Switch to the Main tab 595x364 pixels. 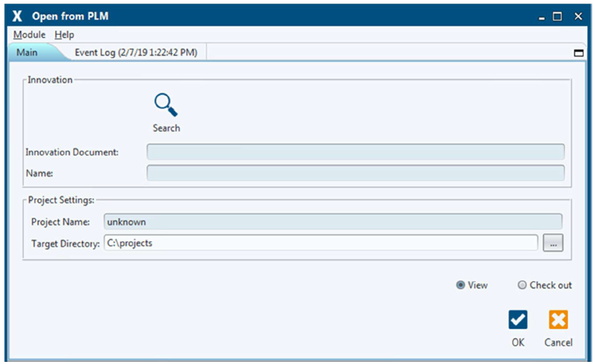[x=28, y=52]
